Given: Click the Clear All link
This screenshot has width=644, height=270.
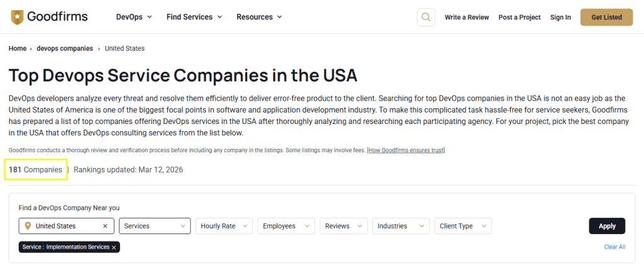Looking at the screenshot, I should [614, 247].
